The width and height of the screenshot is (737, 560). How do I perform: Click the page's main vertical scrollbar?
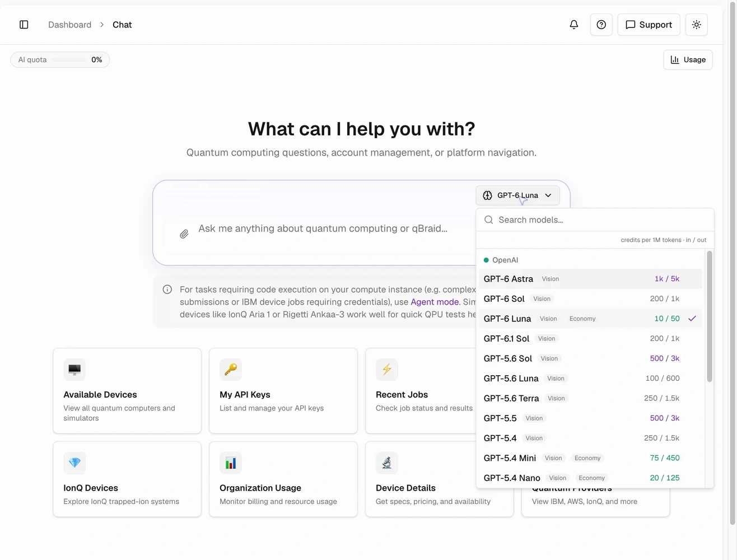[x=733, y=263]
